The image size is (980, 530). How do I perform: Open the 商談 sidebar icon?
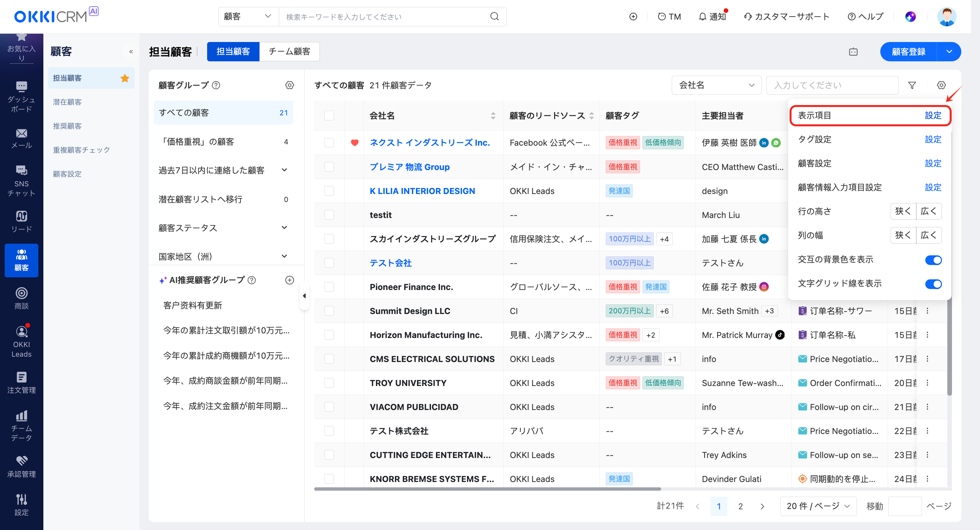point(21,298)
